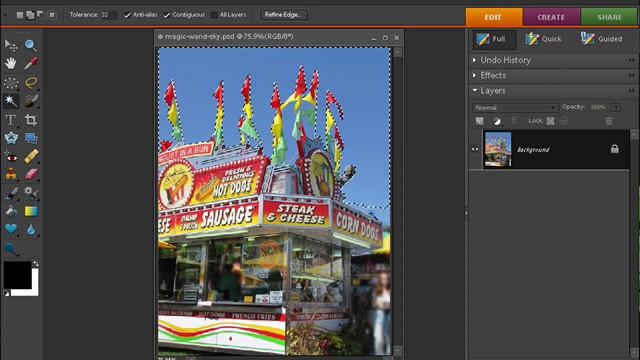Viewport: 640px width, 360px height.
Task: Select the Hand tool
Action: tap(11, 63)
